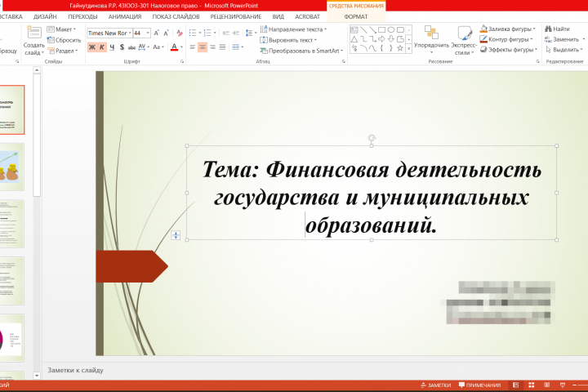Screen dimensions: 588x392
Task: Align text to the right
Action: [x=212, y=47]
